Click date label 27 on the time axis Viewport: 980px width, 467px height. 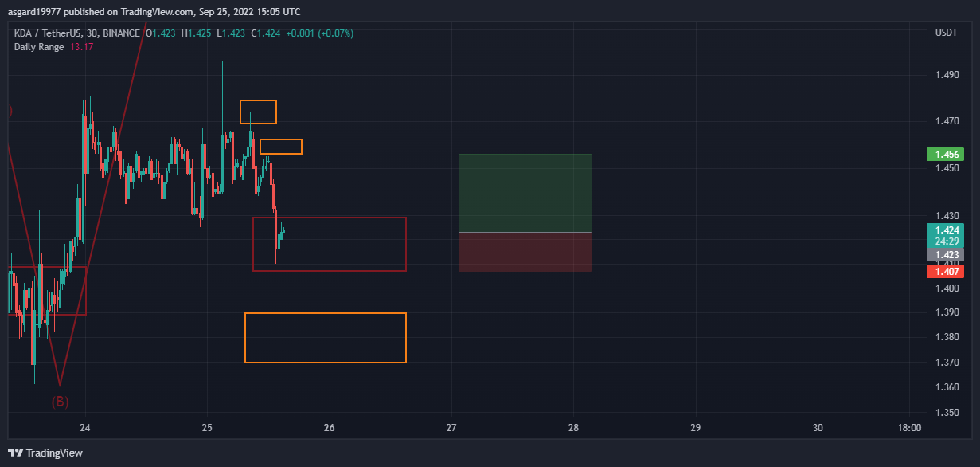[451, 428]
